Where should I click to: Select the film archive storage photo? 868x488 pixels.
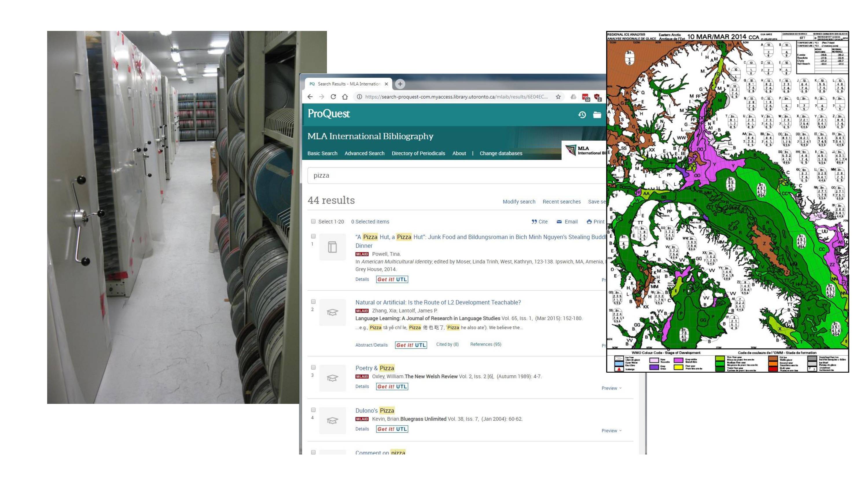click(173, 217)
